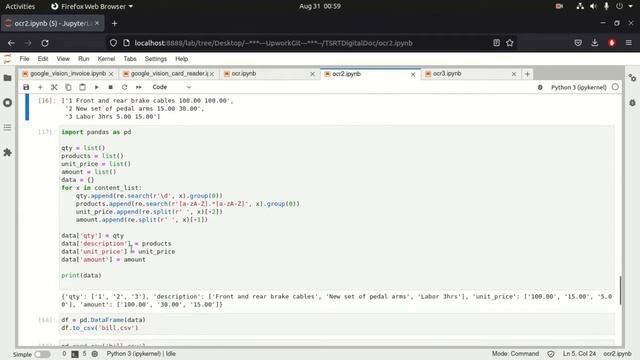This screenshot has width=640, height=360.
Task: Open the Help menu
Action: (x=181, y=59)
